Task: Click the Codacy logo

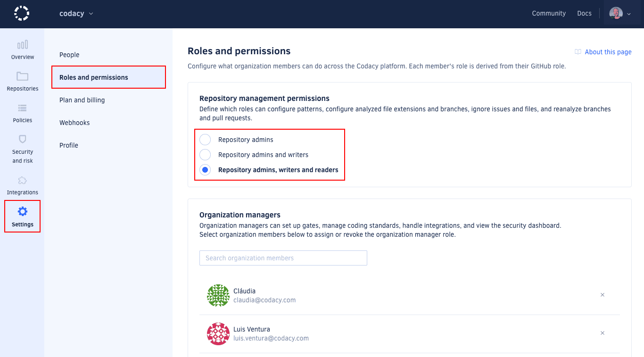Action: tap(21, 14)
